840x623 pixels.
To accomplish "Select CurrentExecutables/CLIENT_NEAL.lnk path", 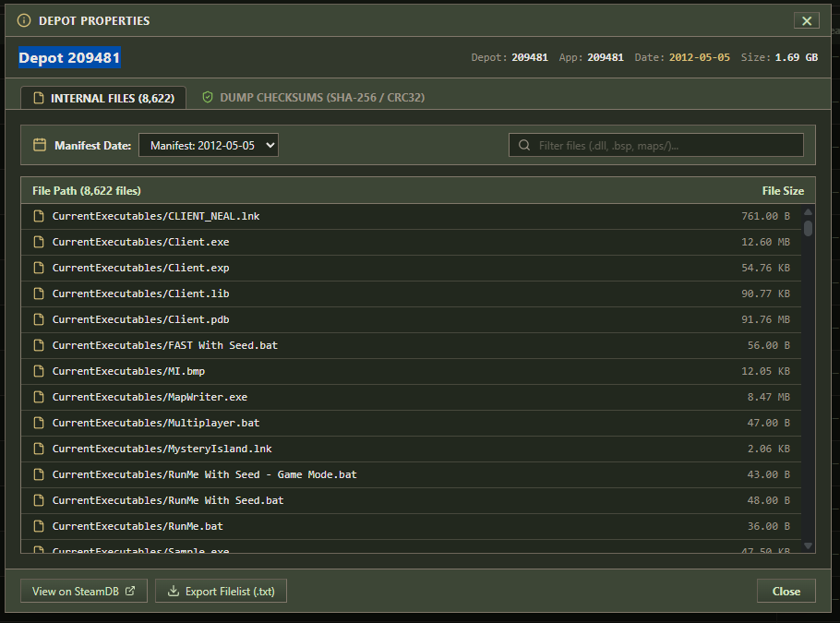I will coord(156,216).
